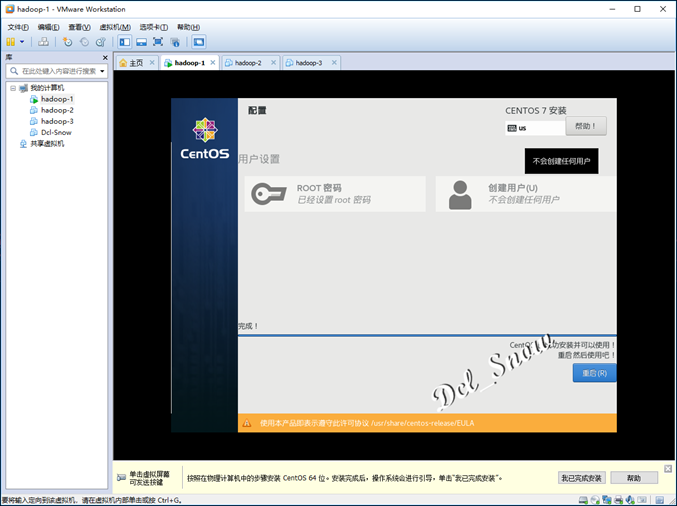
Task: Open the 创建用户(U) setting
Action: coord(526,194)
